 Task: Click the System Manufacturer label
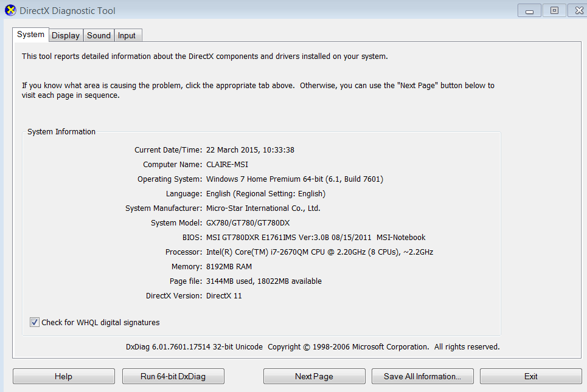point(164,208)
